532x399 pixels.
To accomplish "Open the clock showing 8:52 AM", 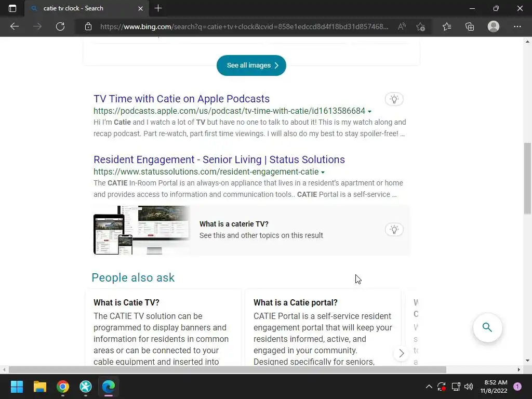I will tap(494, 387).
